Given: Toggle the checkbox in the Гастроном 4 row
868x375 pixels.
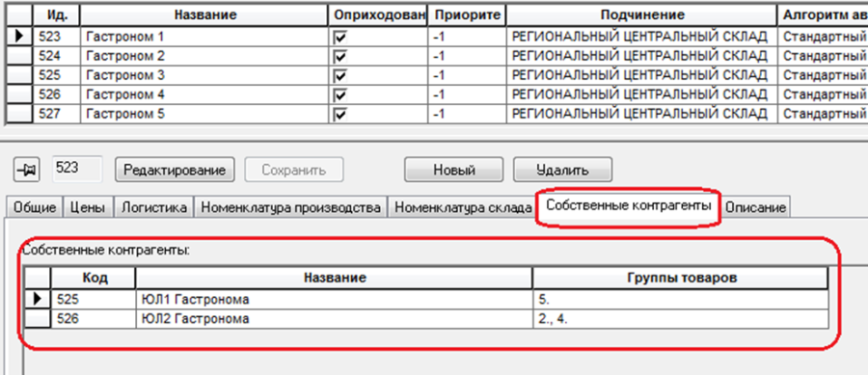Looking at the screenshot, I should (341, 95).
